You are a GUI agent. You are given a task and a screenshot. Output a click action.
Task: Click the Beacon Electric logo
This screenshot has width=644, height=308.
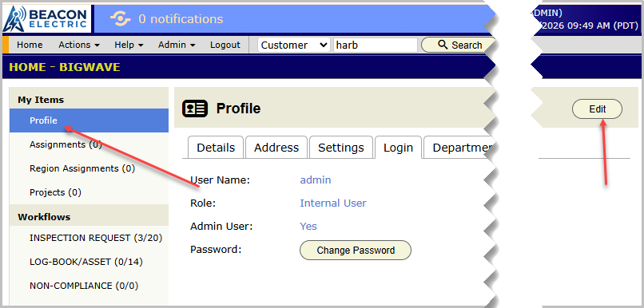(x=46, y=19)
